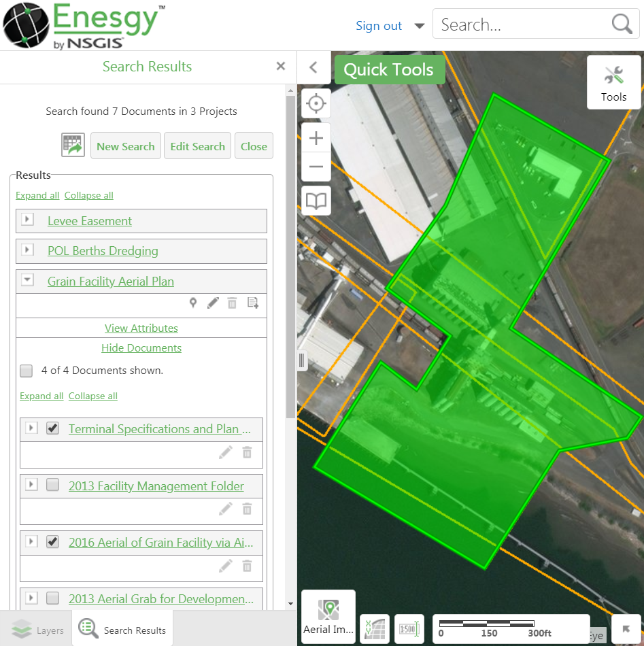
Task: Click the 1:500 map scale icon
Action: coord(409,629)
